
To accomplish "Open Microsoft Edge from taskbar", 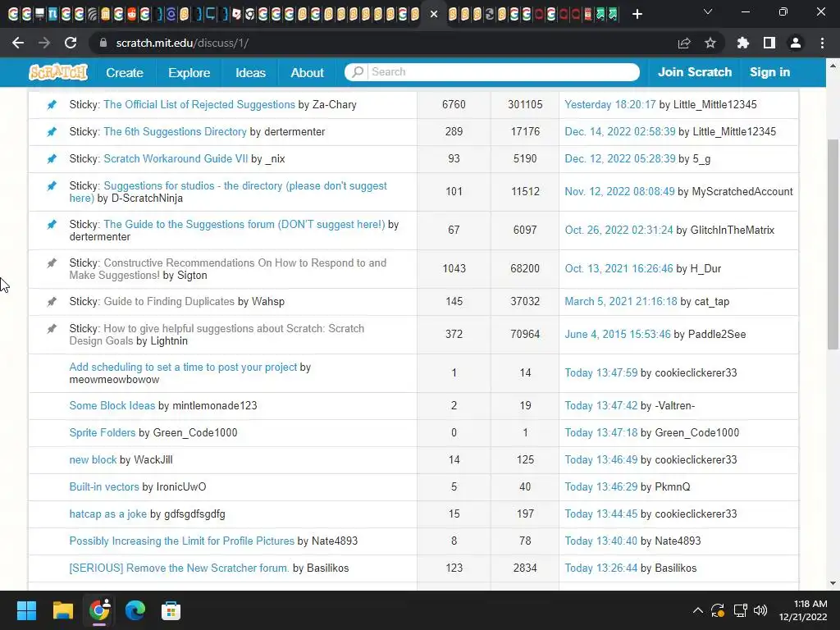I will (135, 610).
